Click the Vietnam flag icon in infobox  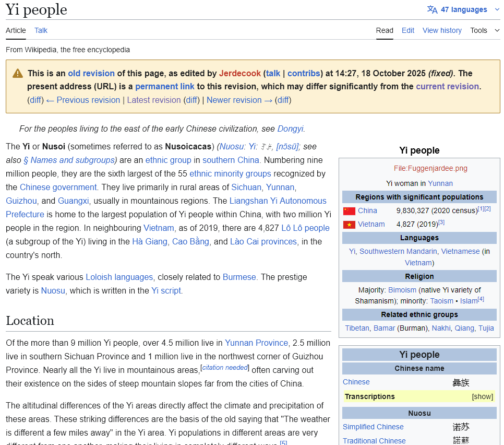tap(349, 225)
